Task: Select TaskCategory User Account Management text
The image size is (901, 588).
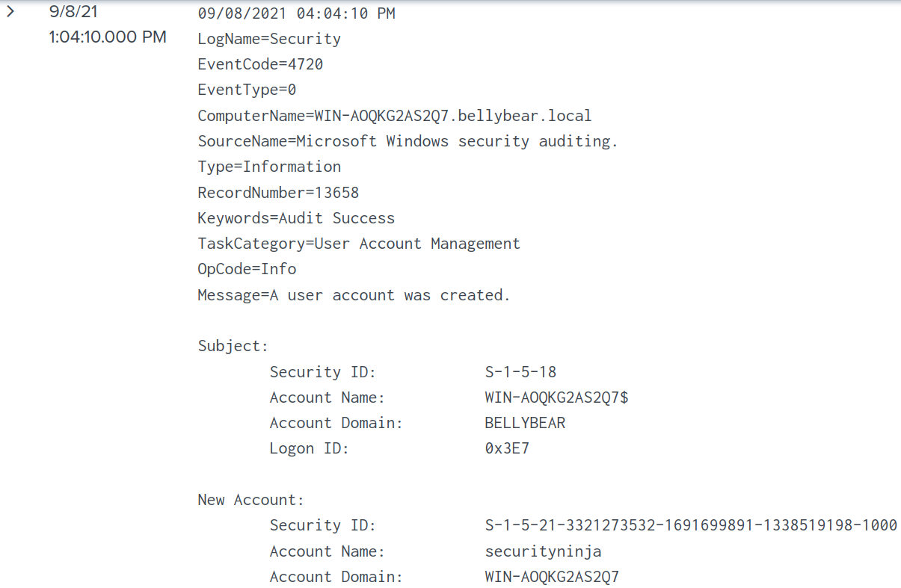Action: pos(416,244)
